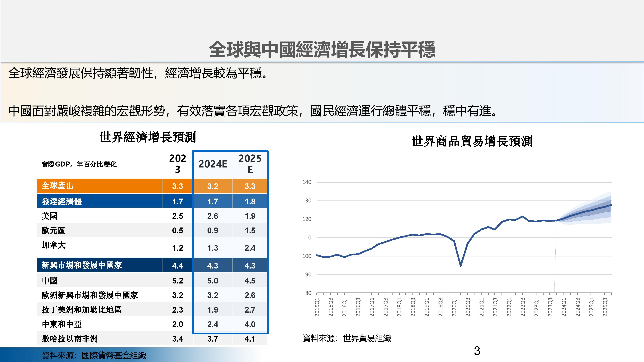The image size is (644, 362).
Task: Click the 2025E value 4.0 for 中東和中亞
Action: point(250,324)
